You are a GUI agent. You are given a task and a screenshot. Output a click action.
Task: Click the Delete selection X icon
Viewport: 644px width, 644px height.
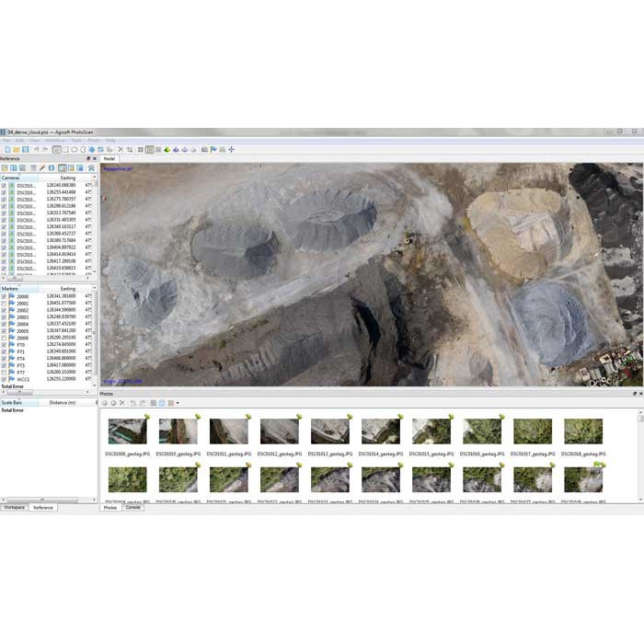pos(120,149)
